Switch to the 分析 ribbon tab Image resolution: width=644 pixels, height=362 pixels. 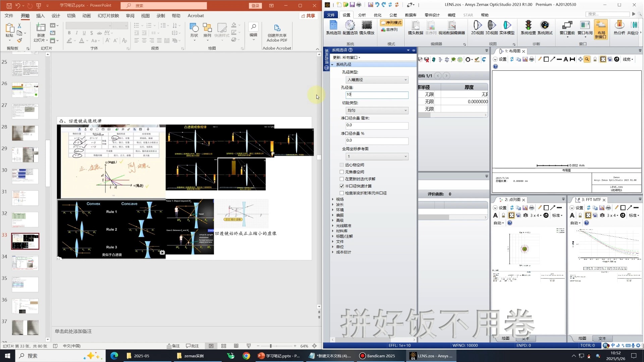point(362,15)
